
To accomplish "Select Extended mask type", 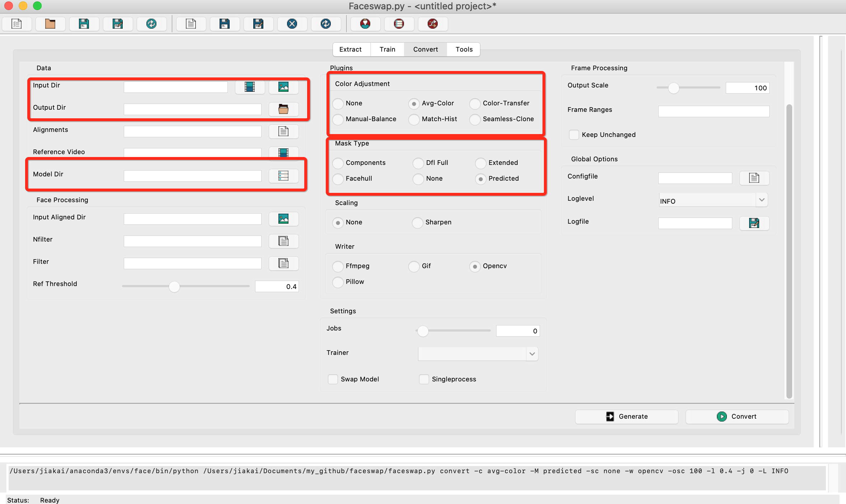I will coord(481,163).
